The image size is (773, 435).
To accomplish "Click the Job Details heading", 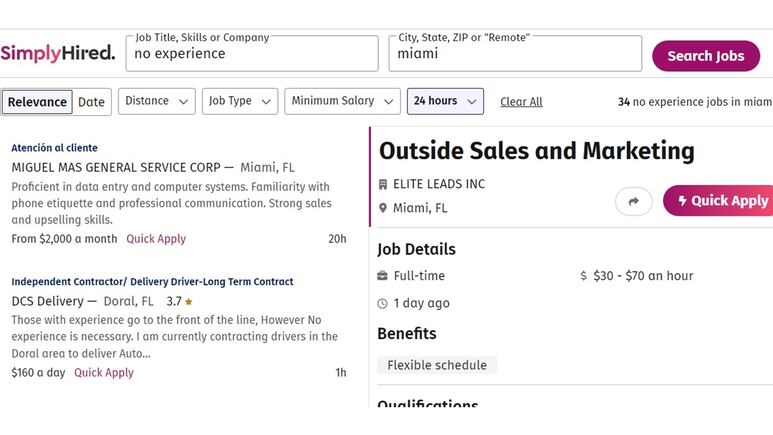I will coord(417,249).
